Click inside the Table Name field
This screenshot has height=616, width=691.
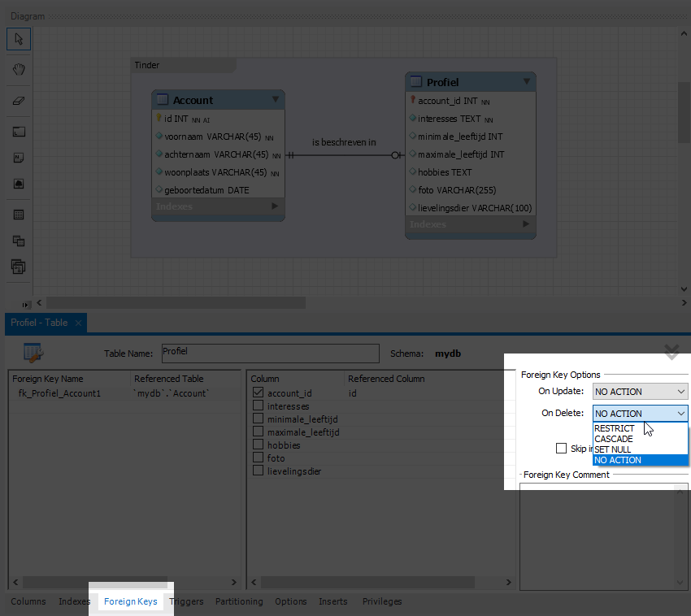270,353
